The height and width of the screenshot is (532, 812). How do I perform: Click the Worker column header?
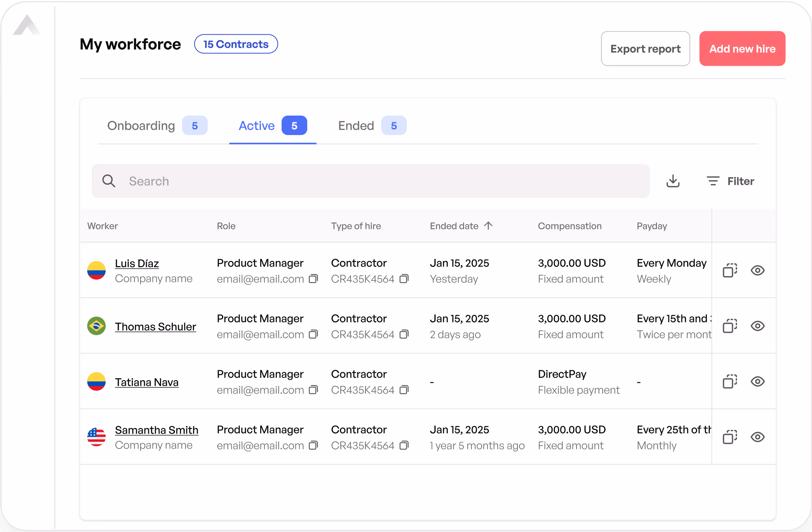point(102,226)
